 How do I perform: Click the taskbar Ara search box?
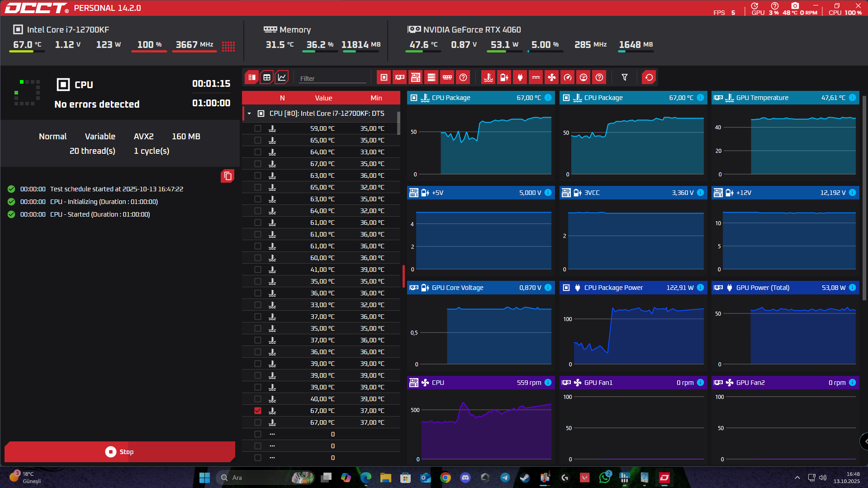tap(265, 478)
